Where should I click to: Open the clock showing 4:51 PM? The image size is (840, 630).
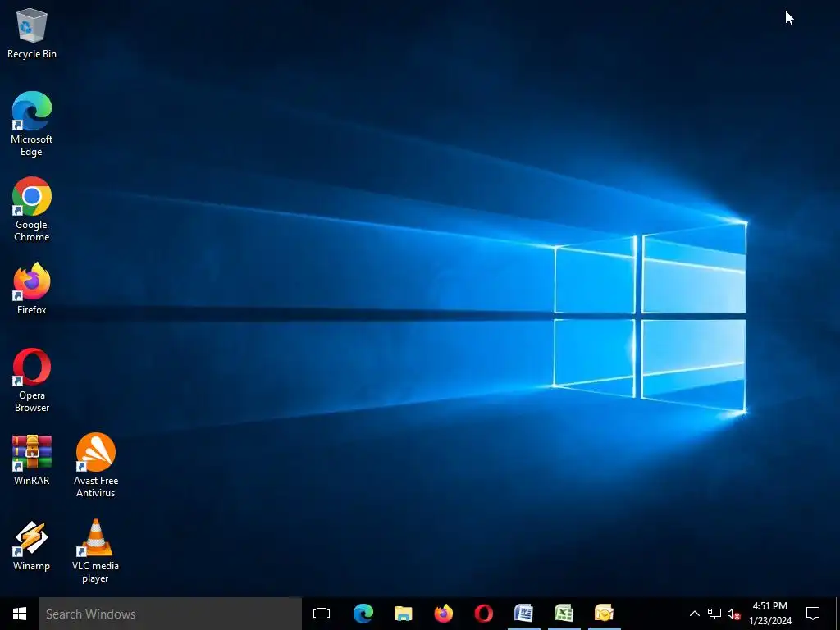click(x=770, y=614)
